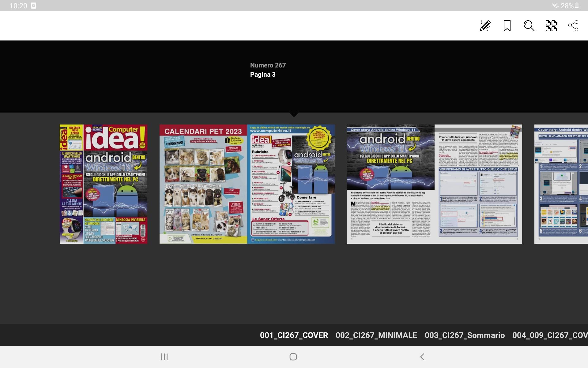Tap the Android recent apps button

coord(164,357)
